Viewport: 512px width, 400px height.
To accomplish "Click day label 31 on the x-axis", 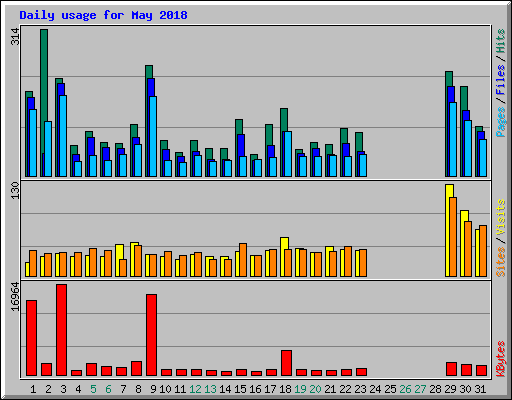I will coord(480,389).
